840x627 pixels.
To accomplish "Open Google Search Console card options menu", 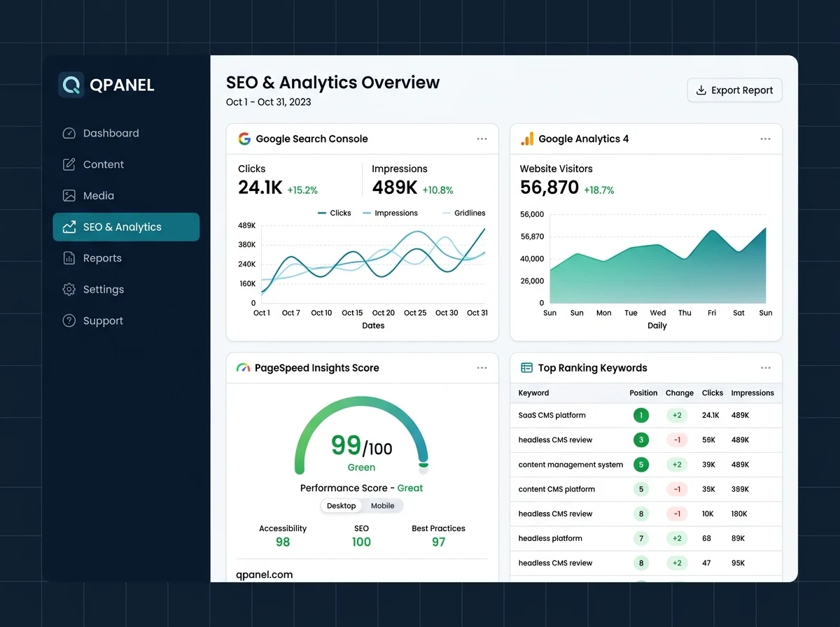I will pos(482,139).
